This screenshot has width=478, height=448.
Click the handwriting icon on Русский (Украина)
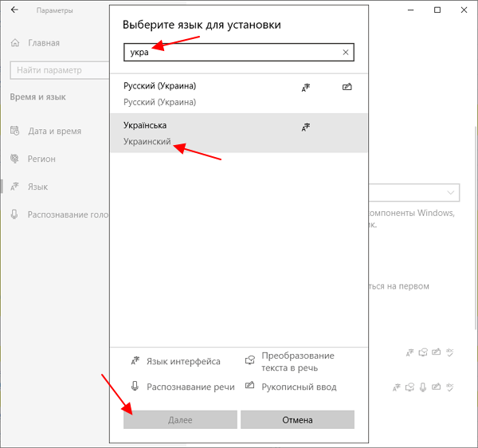tap(347, 87)
